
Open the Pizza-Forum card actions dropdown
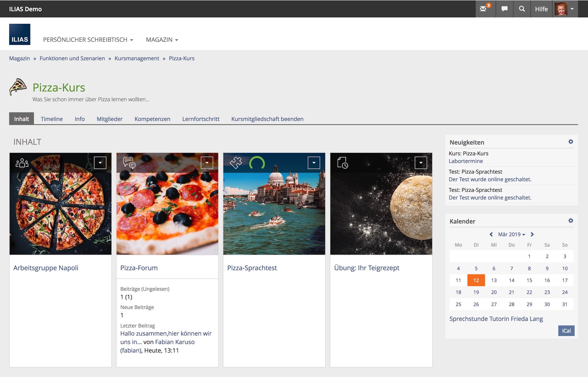[207, 163]
